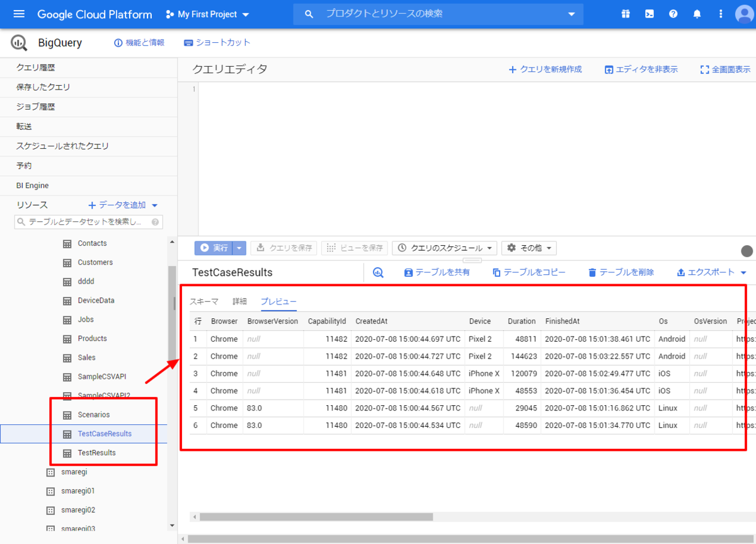Select the TestCaseResults table
Screen dimensions: 756x544
tap(105, 434)
